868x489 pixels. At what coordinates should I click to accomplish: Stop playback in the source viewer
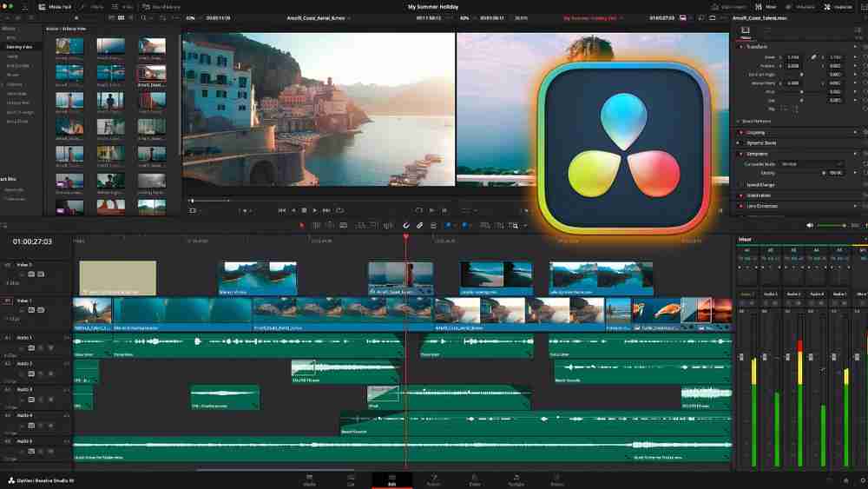click(304, 210)
